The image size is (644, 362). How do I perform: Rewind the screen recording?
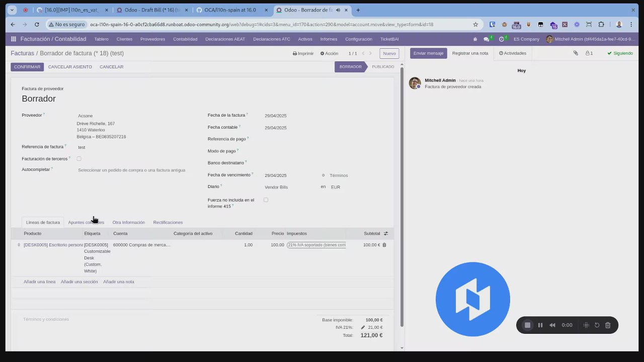(552, 325)
